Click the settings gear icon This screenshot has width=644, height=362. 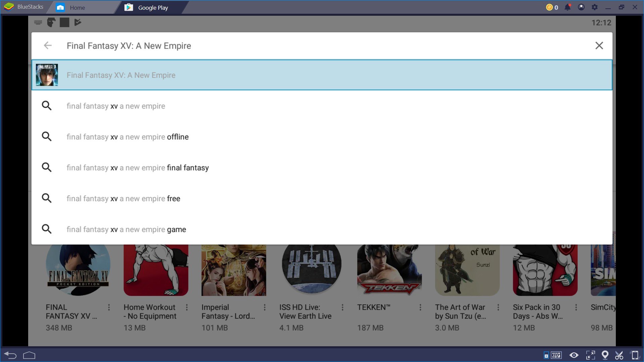pyautogui.click(x=594, y=7)
